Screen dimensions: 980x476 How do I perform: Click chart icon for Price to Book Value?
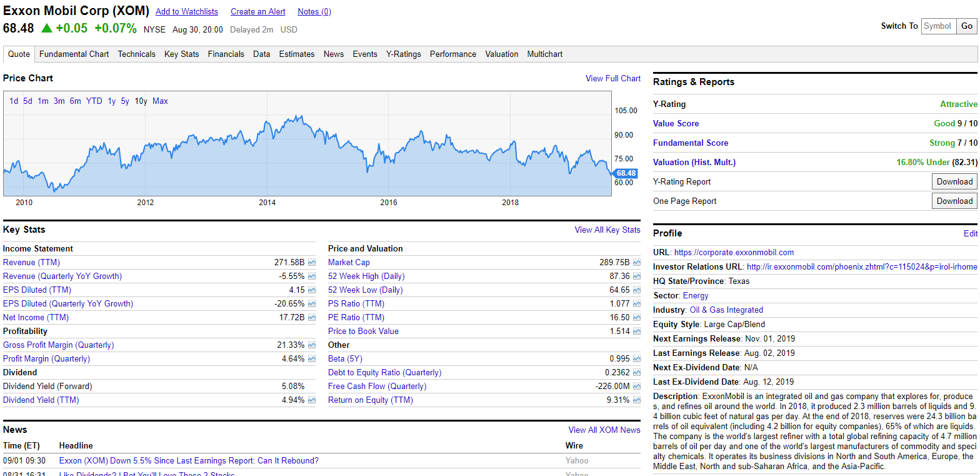[637, 332]
